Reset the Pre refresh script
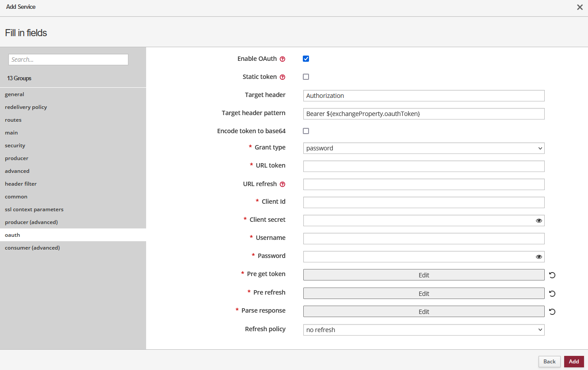Viewport: 588px width, 370px height. 552,293
